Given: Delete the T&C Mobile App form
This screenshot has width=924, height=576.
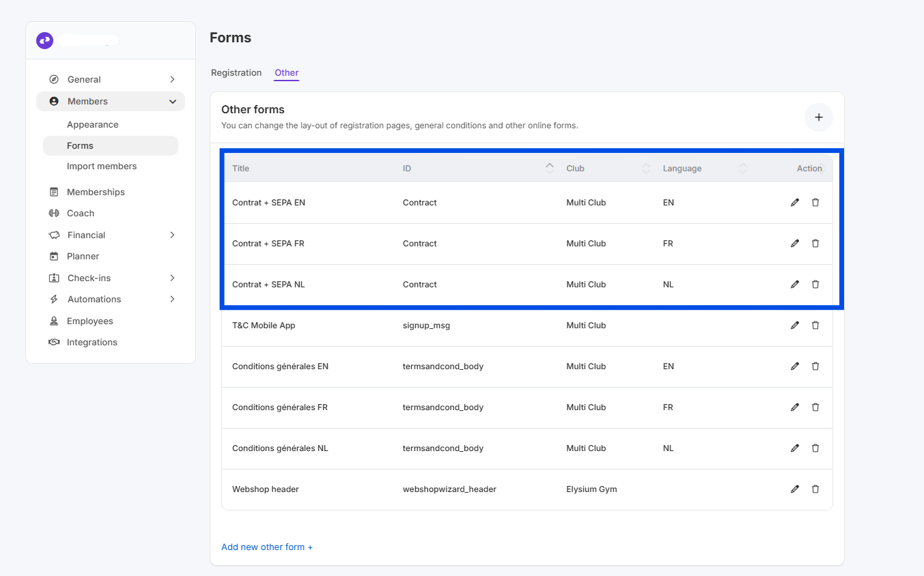Looking at the screenshot, I should point(815,326).
